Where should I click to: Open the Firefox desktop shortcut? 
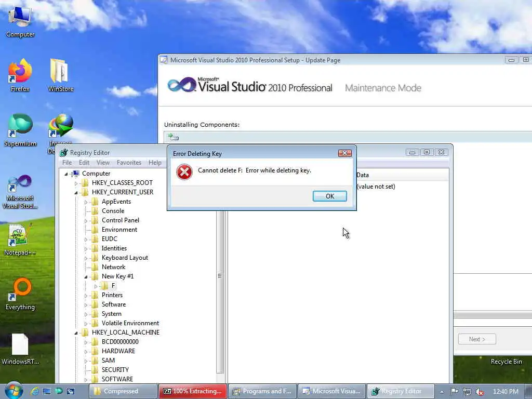pos(20,75)
